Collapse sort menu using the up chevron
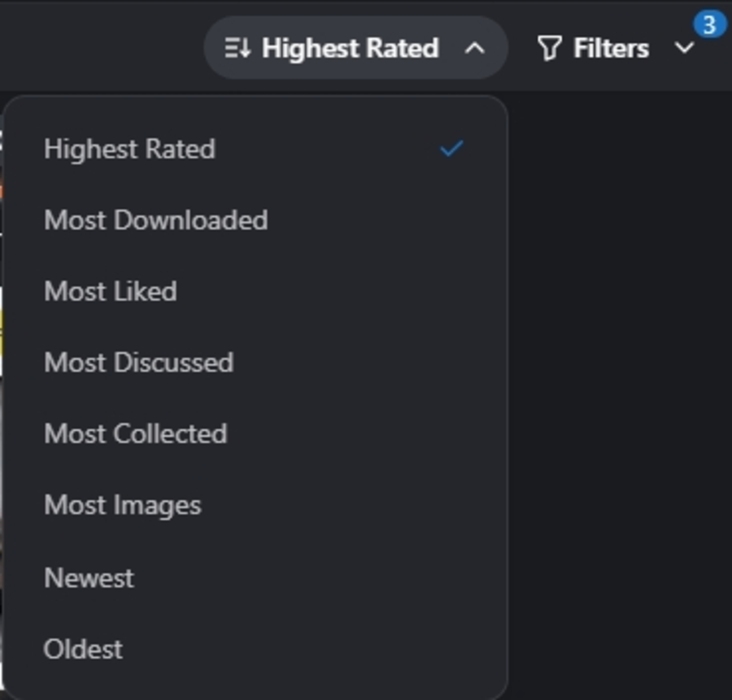732x700 pixels. point(475,48)
